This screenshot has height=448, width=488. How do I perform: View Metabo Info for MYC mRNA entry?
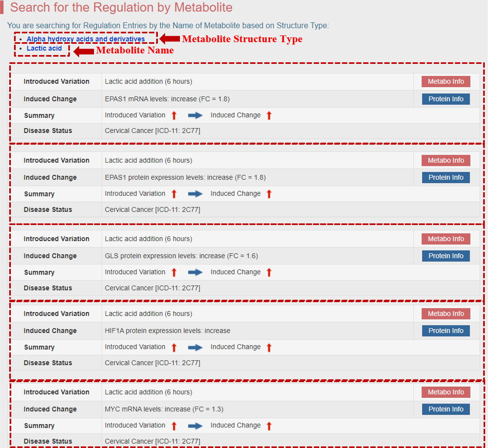pyautogui.click(x=445, y=392)
